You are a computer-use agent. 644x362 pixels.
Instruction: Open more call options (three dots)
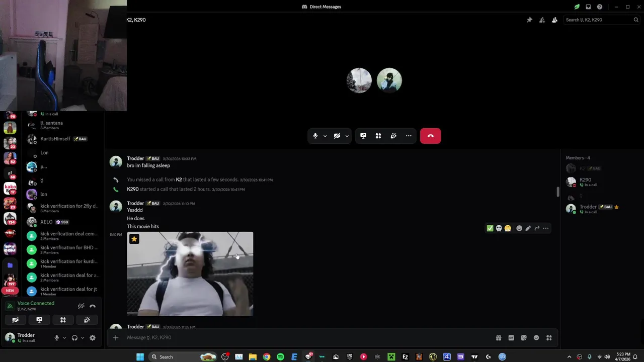point(409,136)
